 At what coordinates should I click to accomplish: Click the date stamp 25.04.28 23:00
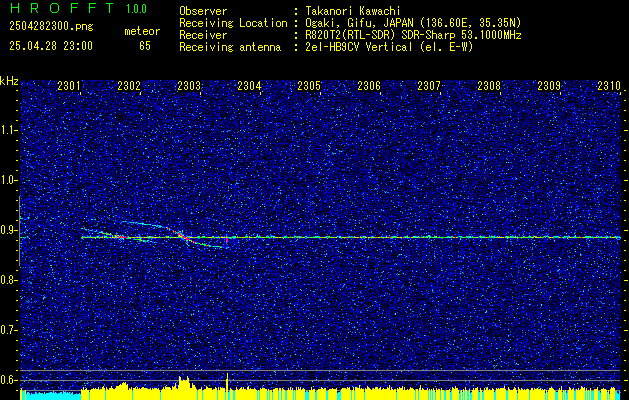pos(51,46)
